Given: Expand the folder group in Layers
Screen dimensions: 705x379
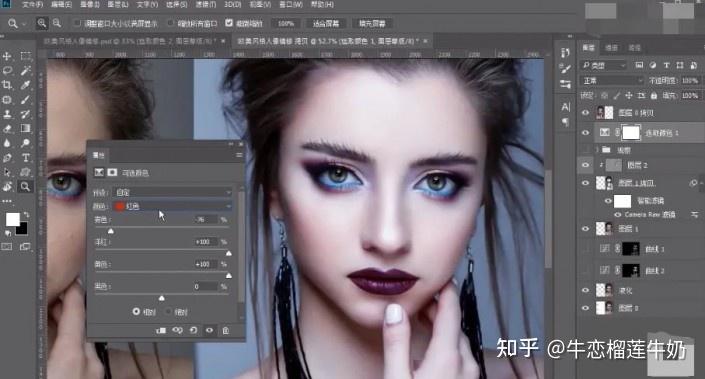Looking at the screenshot, I should [x=597, y=149].
